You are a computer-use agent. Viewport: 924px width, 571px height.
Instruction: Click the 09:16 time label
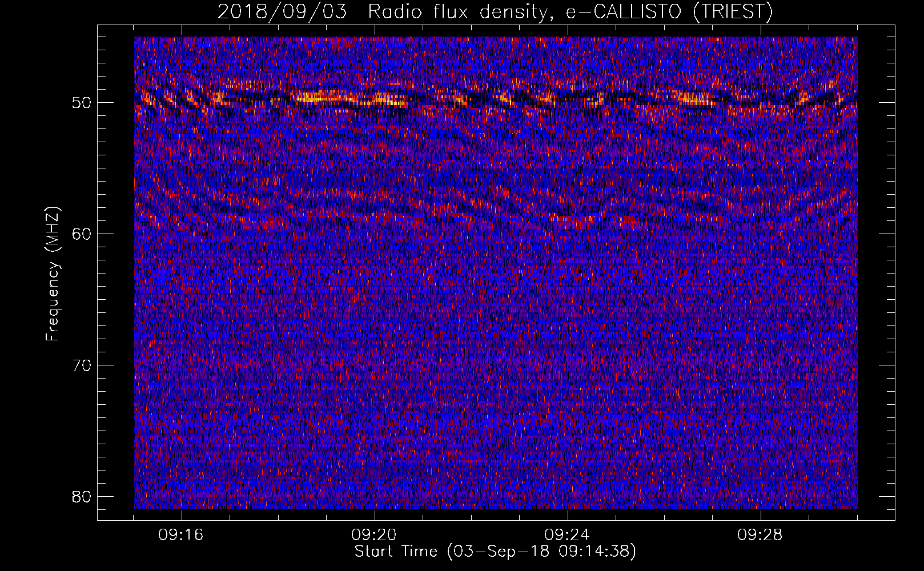[x=182, y=535]
